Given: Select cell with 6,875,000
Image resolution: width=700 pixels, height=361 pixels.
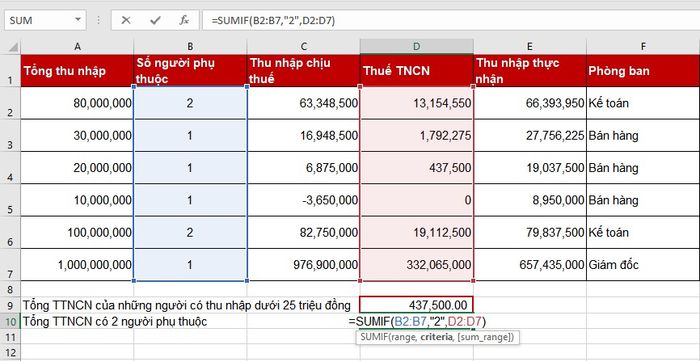Looking at the screenshot, I should (x=304, y=168).
